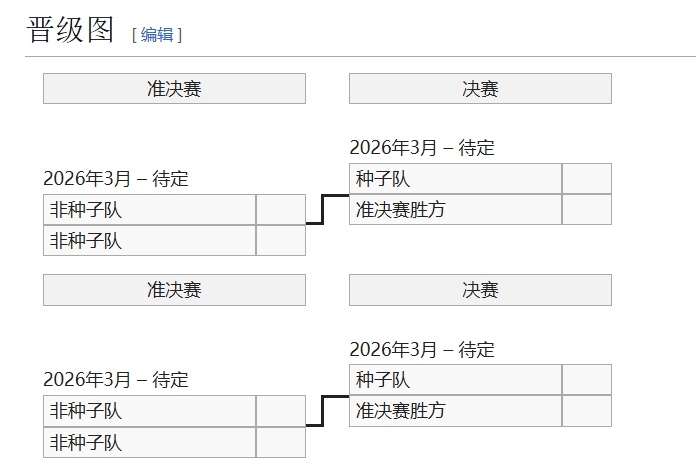Click the second bracket's final date text

pyautogui.click(x=422, y=349)
